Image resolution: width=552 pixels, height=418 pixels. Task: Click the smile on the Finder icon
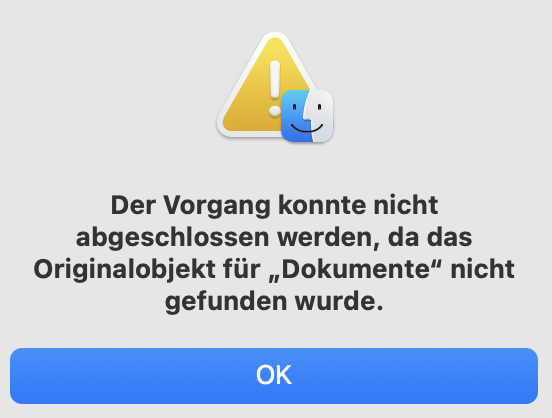307,127
